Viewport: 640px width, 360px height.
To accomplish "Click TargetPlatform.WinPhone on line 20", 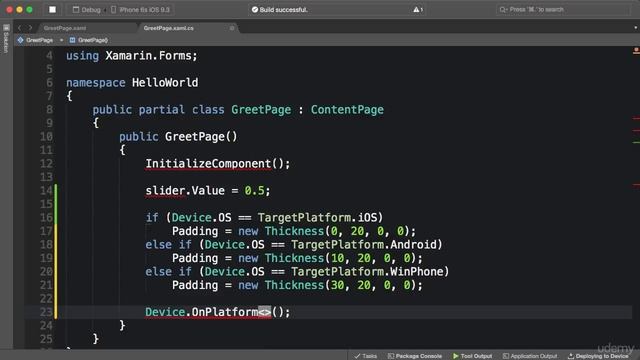I will click(x=370, y=272).
